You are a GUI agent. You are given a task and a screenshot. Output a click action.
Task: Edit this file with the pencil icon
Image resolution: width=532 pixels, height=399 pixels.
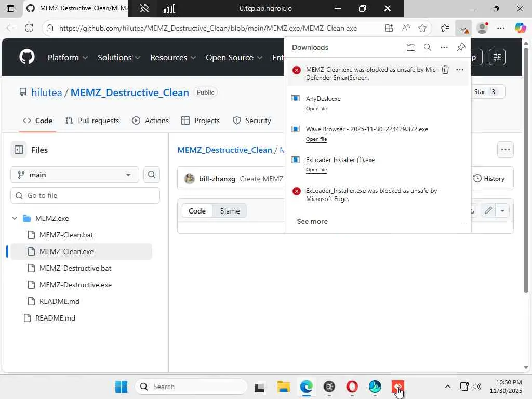click(488, 211)
